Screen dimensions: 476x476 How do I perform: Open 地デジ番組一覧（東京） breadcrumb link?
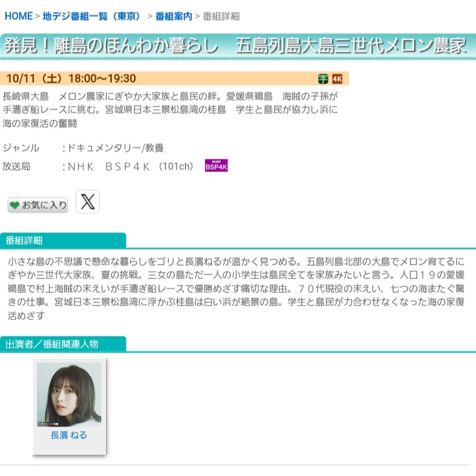[93, 16]
